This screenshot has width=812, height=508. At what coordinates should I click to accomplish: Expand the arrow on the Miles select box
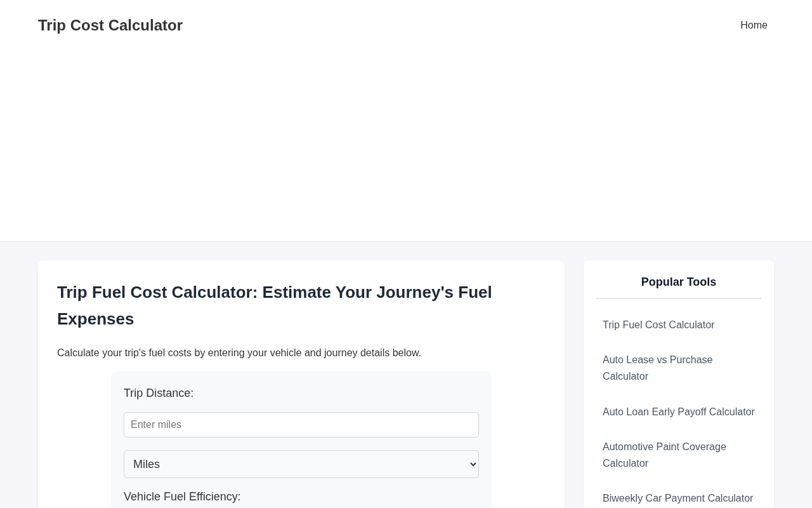473,464
